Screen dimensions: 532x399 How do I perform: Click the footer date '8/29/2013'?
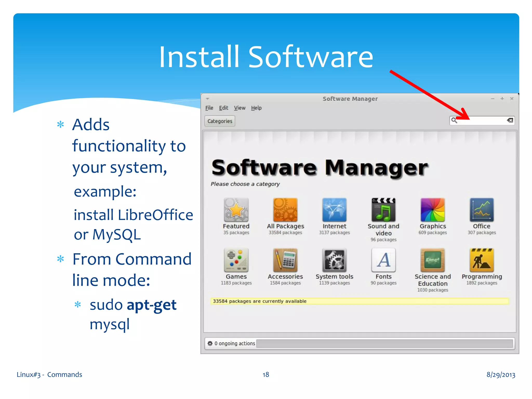pyautogui.click(x=501, y=375)
